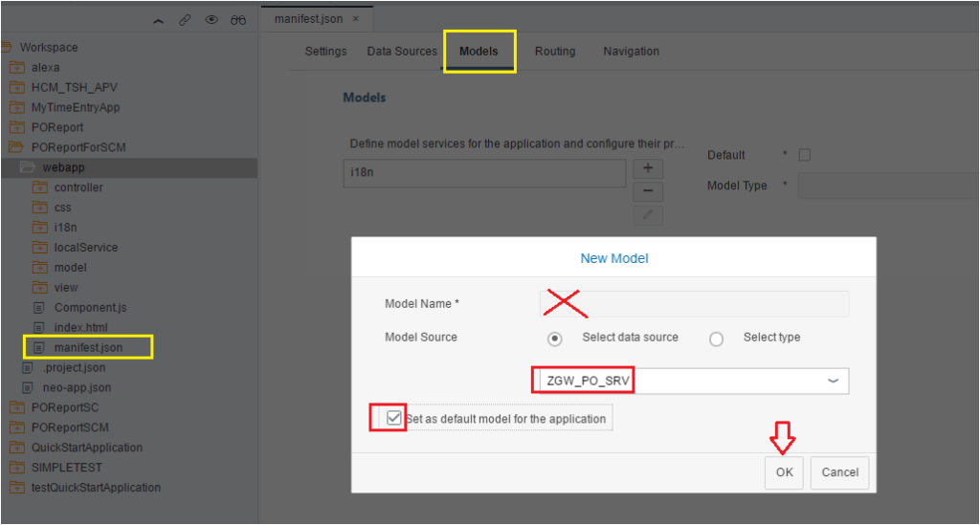Image resolution: width=980 pixels, height=525 pixels.
Task: Select the Workspace root folder
Action: pos(49,48)
